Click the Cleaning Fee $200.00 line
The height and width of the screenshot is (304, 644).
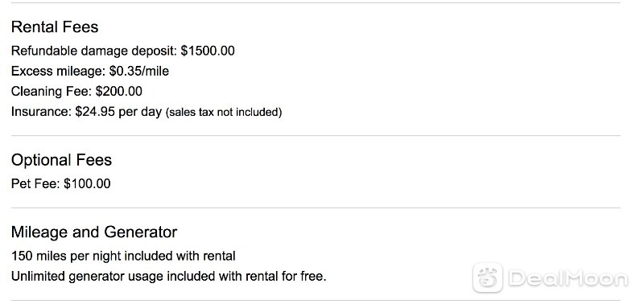coord(76,91)
